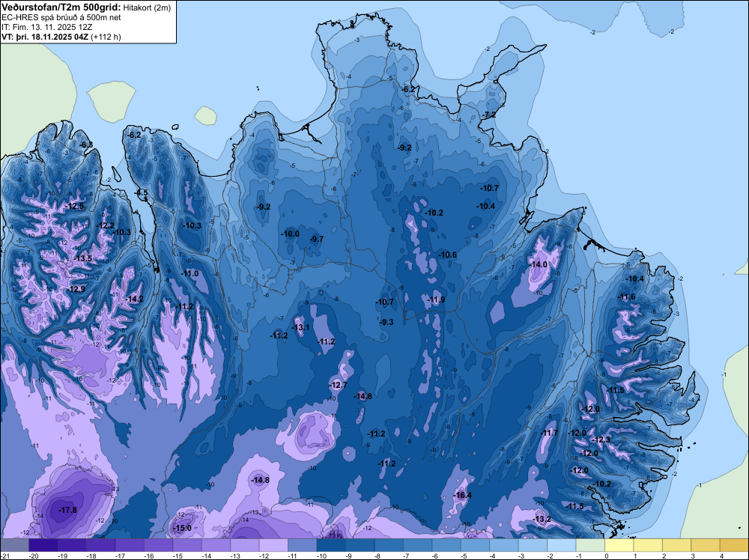Click the 'IT: Fim. 13. 11. 2025 12Z' line
This screenshot has height=560, width=749.
46,27
